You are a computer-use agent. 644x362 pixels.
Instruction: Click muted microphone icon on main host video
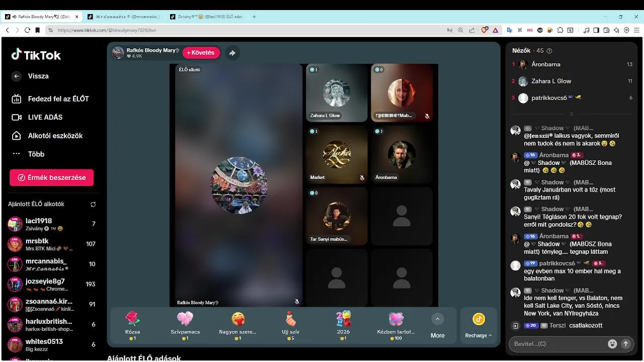(x=297, y=302)
